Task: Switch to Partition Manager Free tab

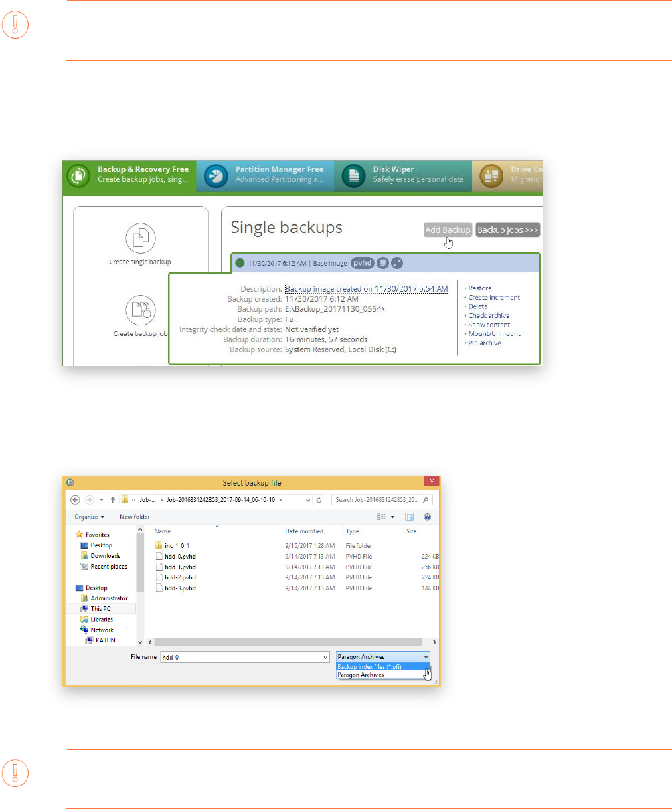Action: coord(266,175)
